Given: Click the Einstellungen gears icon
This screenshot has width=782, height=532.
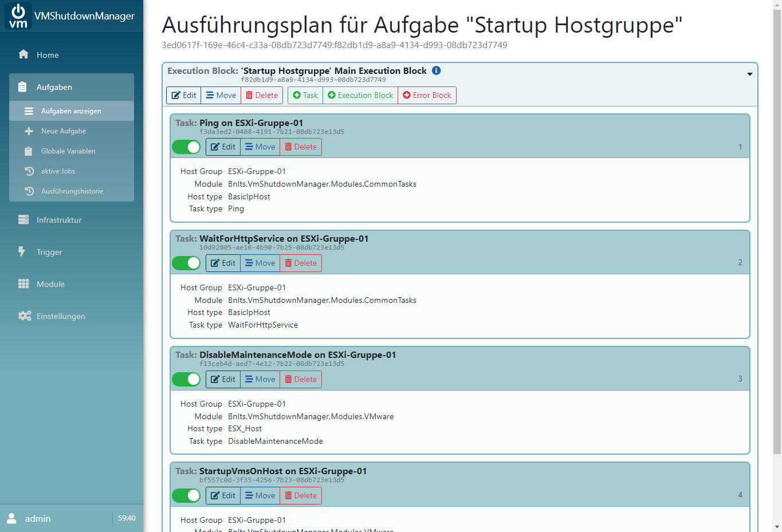Looking at the screenshot, I should 25,316.
